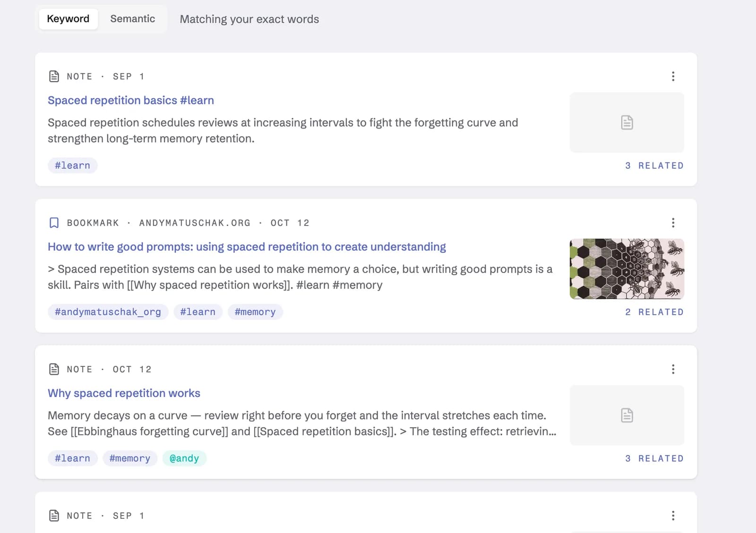Viewport: 756px width, 533px height.
Task: Open How to write good prompts bookmark title
Action: 247,247
